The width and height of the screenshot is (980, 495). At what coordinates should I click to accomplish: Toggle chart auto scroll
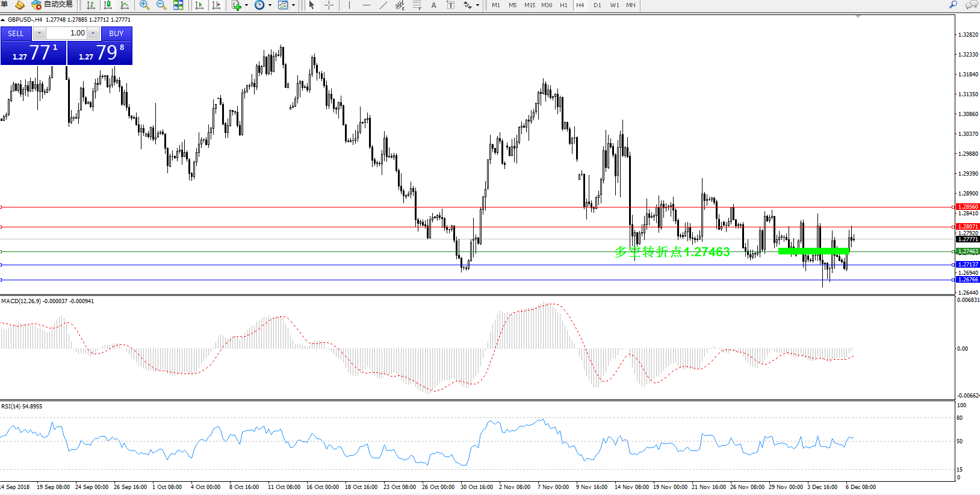point(199,5)
